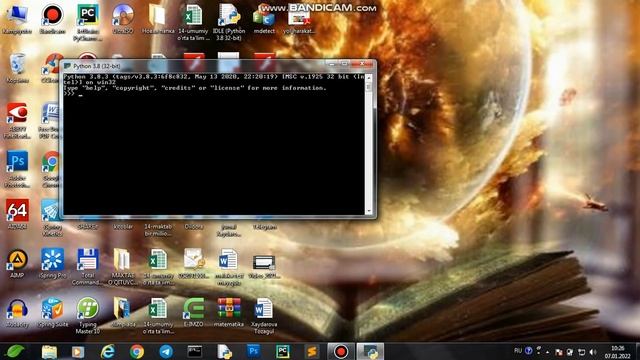The height and width of the screenshot is (360, 640).
Task: Select the SHAREit desktop item label
Action: coord(88,227)
